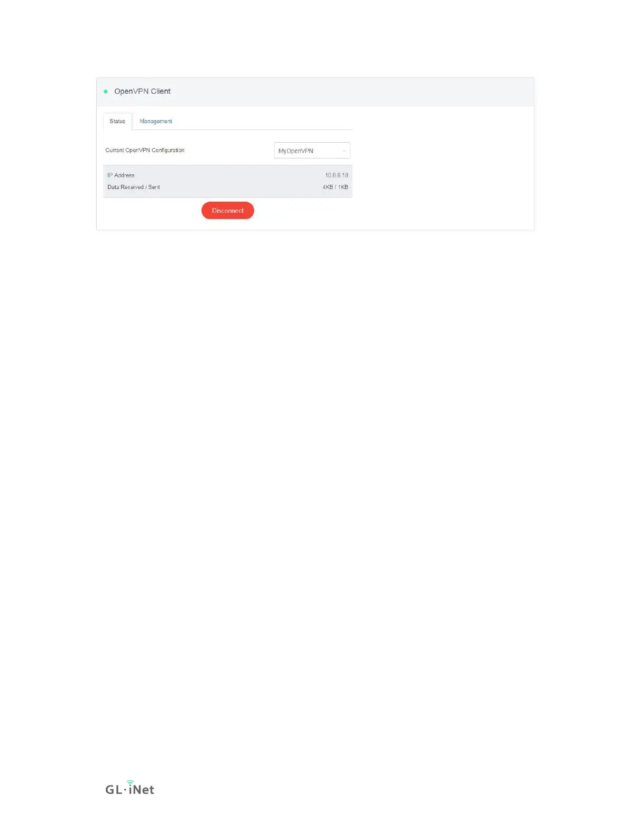Click the Data Received / Sent label
The width and height of the screenshot is (644, 834).
[134, 187]
